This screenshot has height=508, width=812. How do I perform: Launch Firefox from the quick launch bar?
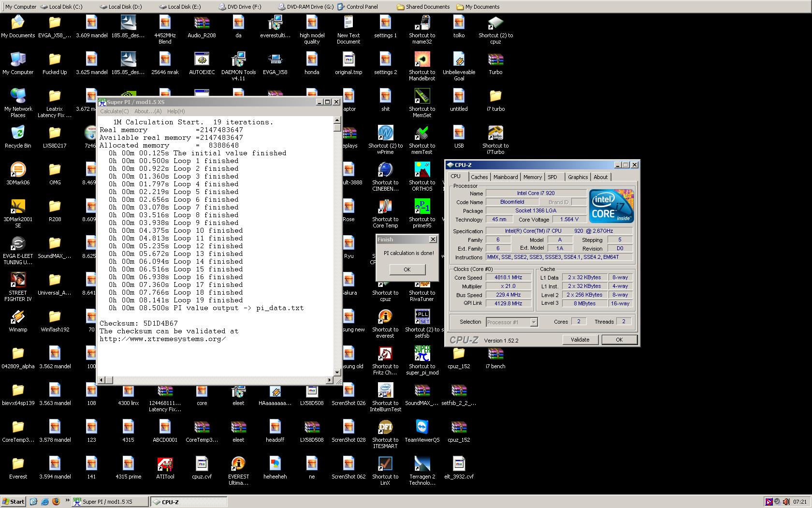point(56,502)
